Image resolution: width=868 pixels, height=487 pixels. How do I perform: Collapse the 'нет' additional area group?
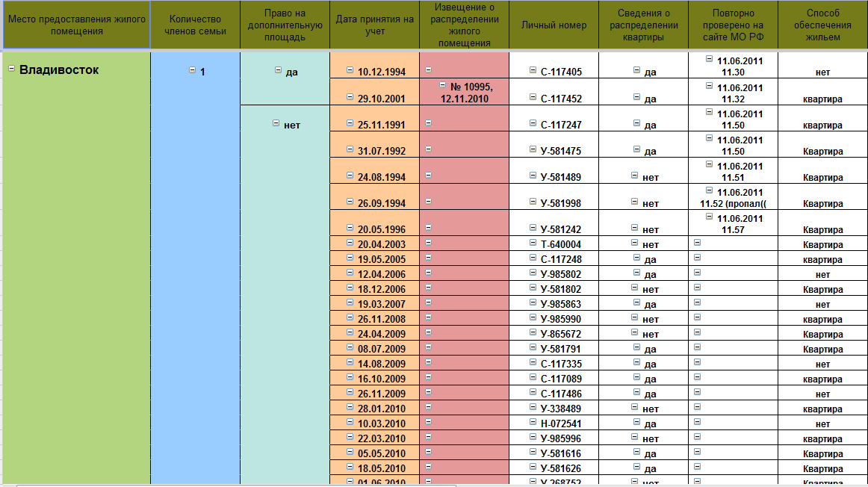coord(276,123)
